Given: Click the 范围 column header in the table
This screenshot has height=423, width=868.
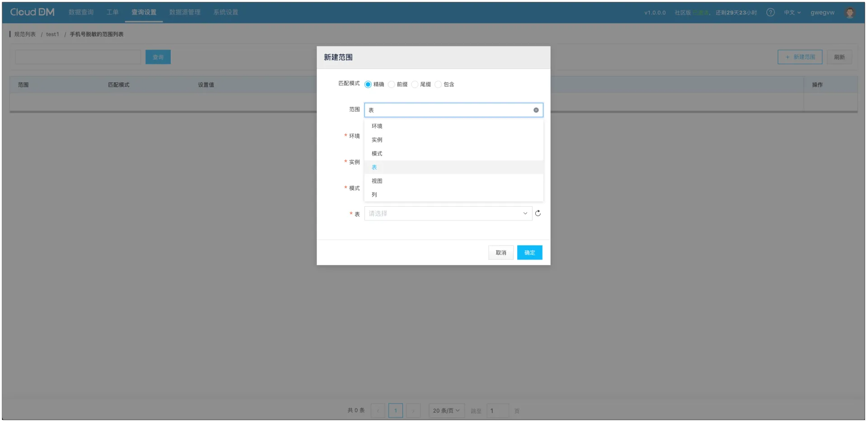Looking at the screenshot, I should (x=23, y=85).
